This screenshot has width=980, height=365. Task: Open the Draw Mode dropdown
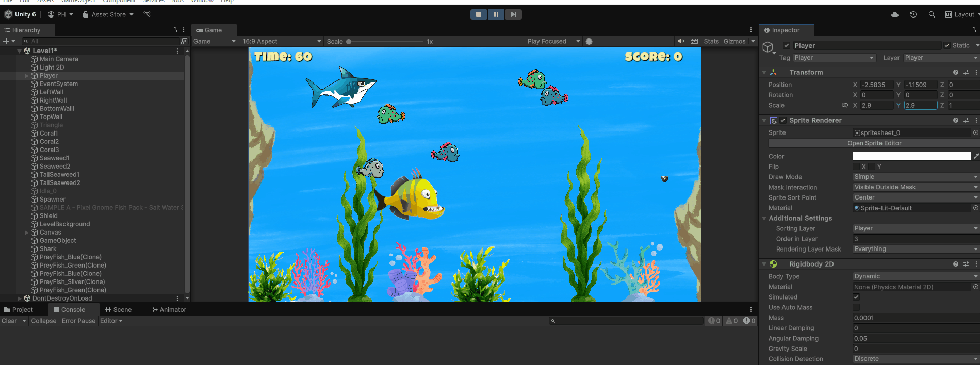click(x=916, y=177)
